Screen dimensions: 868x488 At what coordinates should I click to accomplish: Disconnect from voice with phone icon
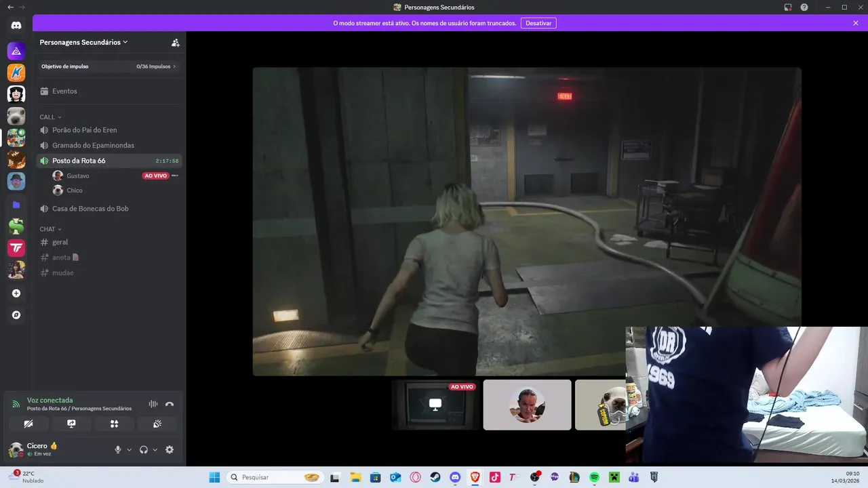tap(170, 404)
